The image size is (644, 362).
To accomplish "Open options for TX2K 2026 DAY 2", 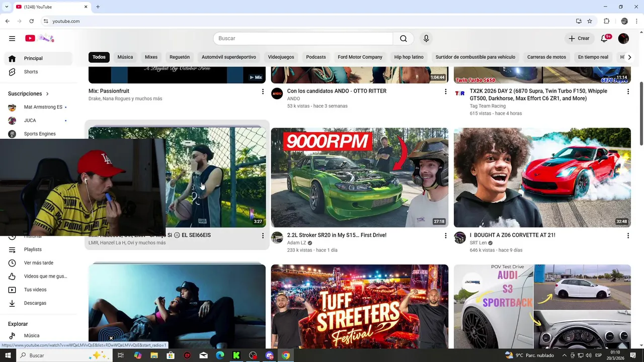I will (627, 92).
